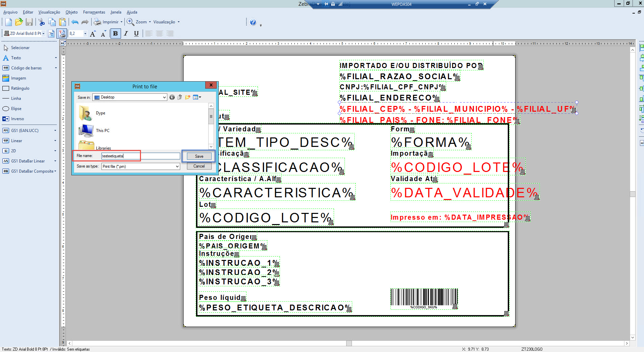Expand the GS1 DataBar Composite arrow
Image resolution: width=644 pixels, height=352 pixels.
(x=55, y=171)
